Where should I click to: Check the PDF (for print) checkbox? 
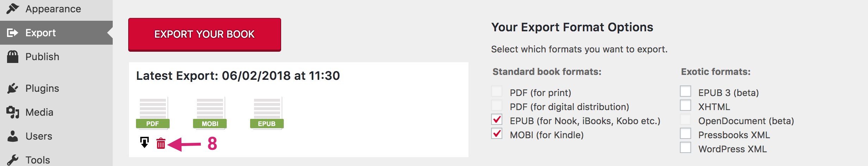pos(497,91)
